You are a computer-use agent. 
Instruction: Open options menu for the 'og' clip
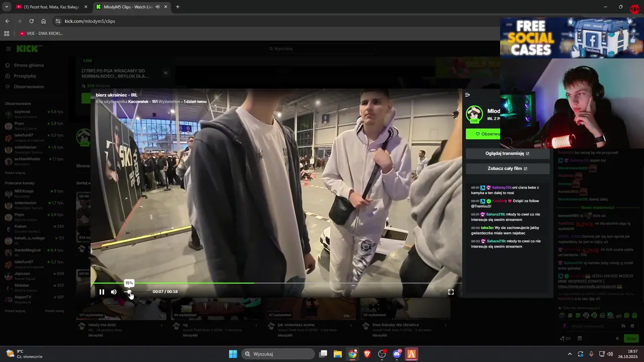coord(256,325)
